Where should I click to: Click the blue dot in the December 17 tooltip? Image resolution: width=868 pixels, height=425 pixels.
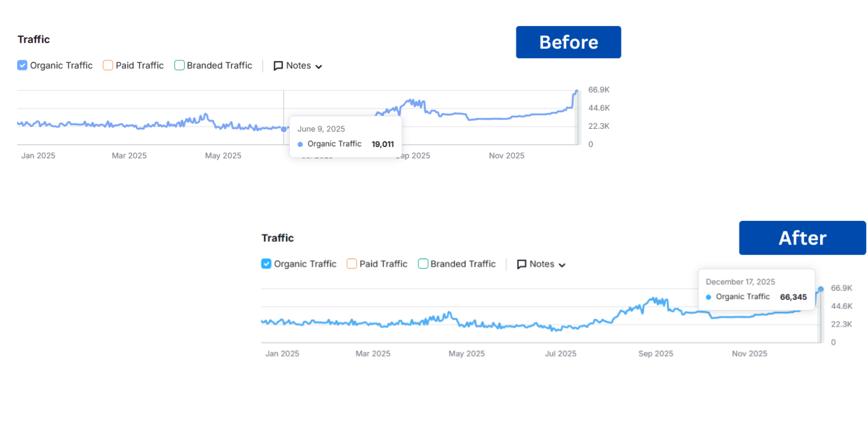click(708, 297)
